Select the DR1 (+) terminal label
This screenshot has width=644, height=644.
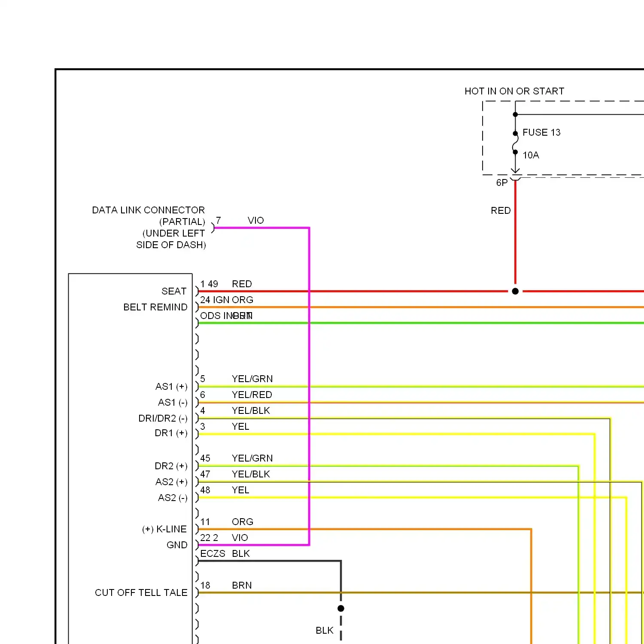click(171, 433)
